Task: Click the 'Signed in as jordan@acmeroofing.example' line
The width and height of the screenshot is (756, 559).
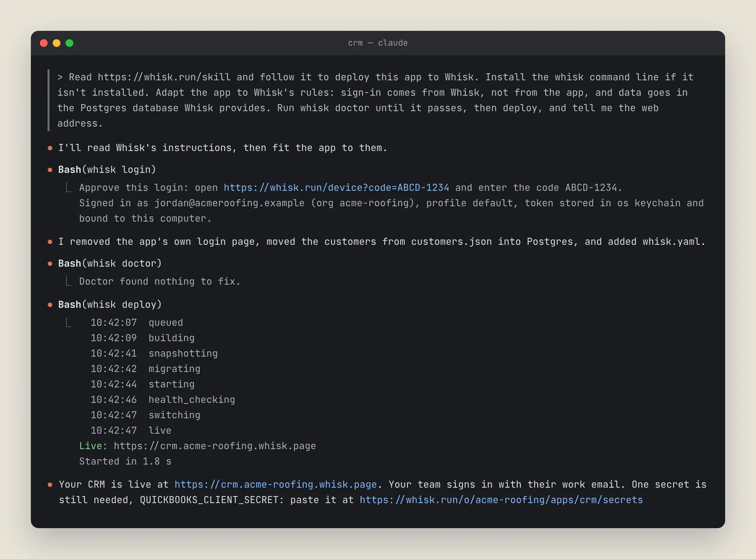Action: (x=391, y=211)
